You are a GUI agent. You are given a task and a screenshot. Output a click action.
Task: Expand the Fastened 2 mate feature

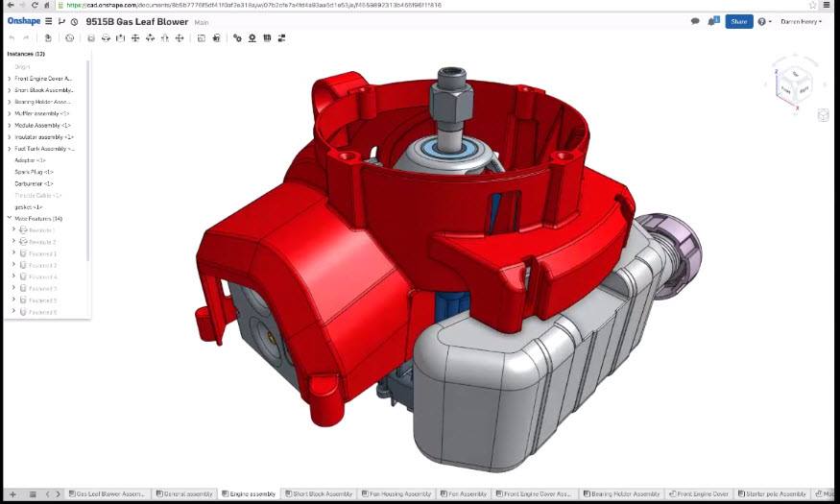[x=14, y=265]
